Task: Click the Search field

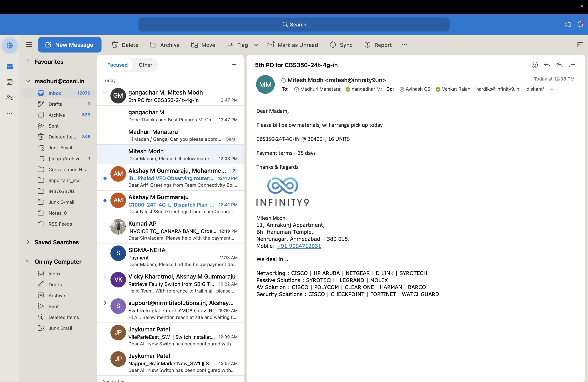Action: click(x=294, y=25)
